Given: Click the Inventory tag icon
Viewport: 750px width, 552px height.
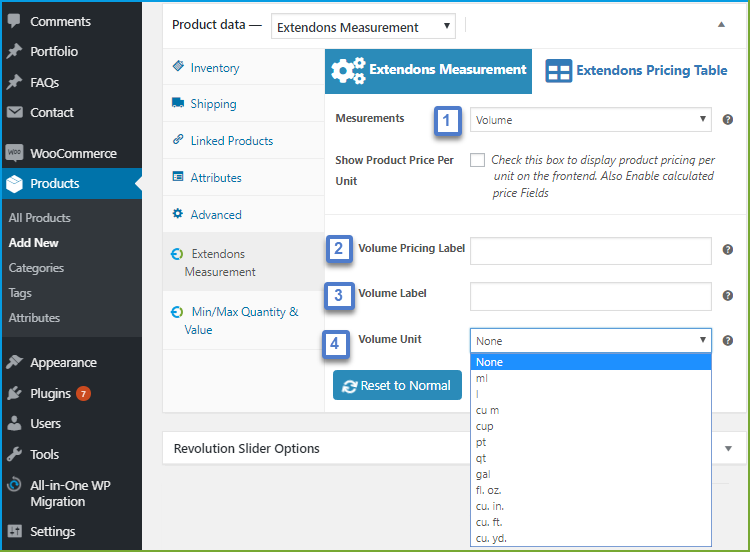Looking at the screenshot, I should 178,66.
